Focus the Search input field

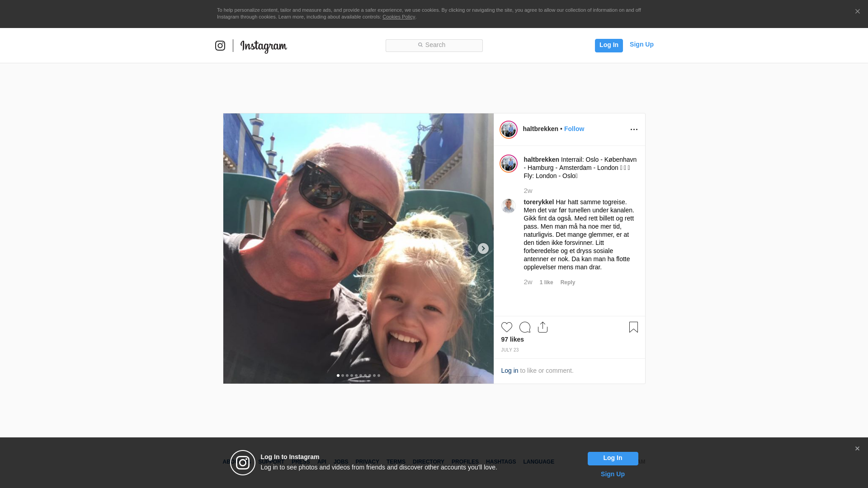(434, 46)
